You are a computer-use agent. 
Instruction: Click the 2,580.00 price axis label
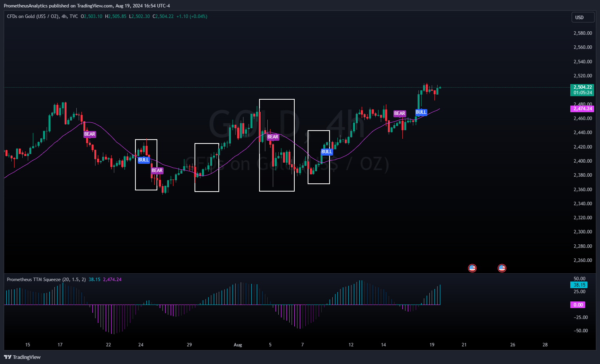point(583,33)
